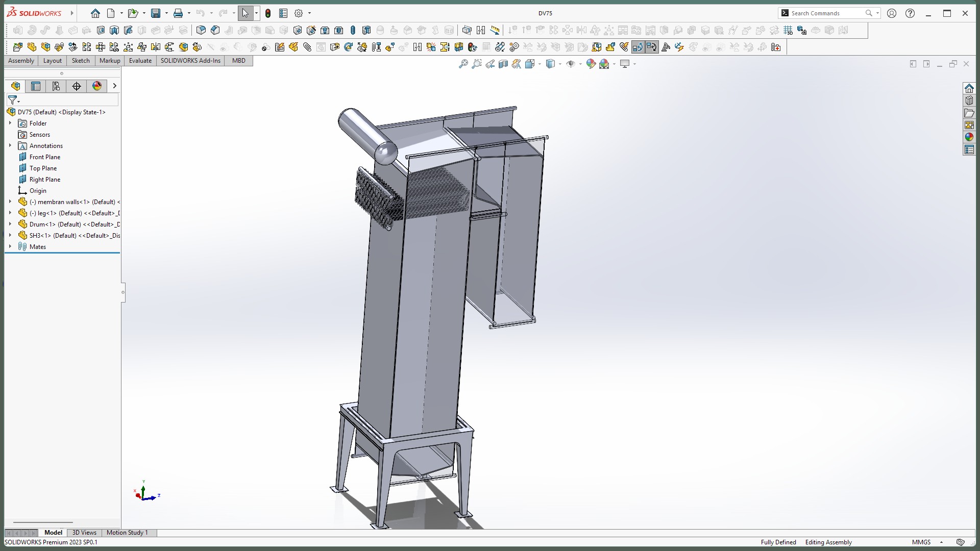This screenshot has height=551, width=980.
Task: Switch to the Motion Study 1 tab
Action: tap(127, 533)
